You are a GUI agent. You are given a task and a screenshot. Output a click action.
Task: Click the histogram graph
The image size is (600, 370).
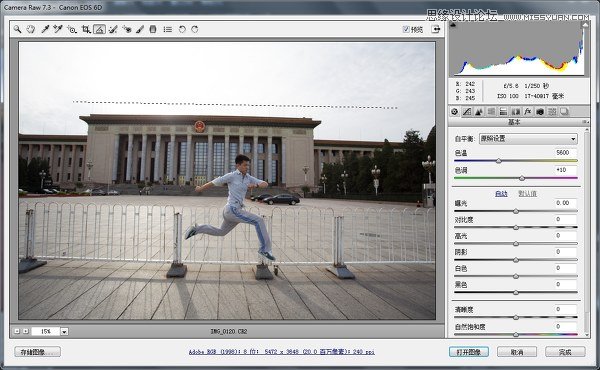[519, 49]
